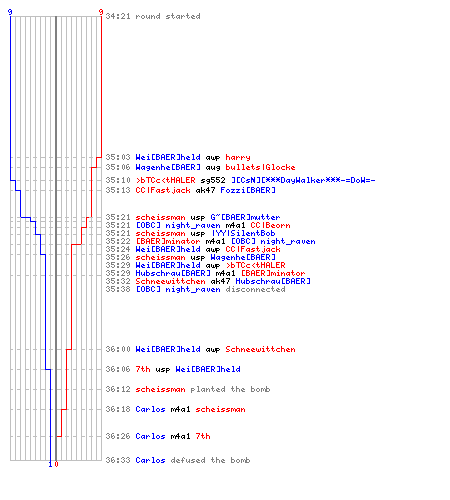
Task: Click CC|Fastjack attacker at 35:13
Action: click(x=163, y=190)
